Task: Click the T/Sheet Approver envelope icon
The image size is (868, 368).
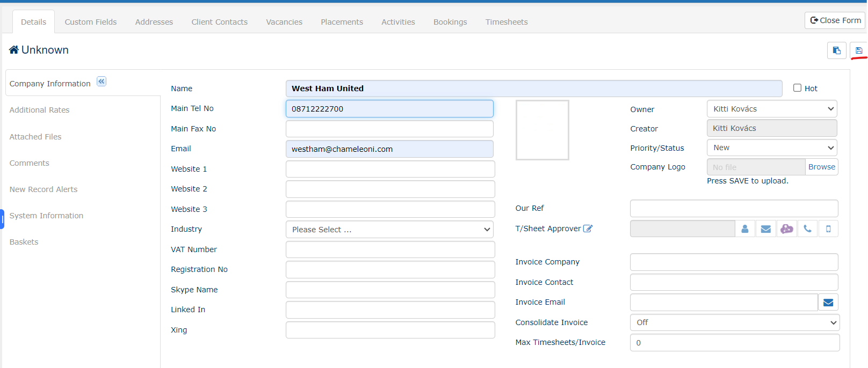Action: (765, 229)
